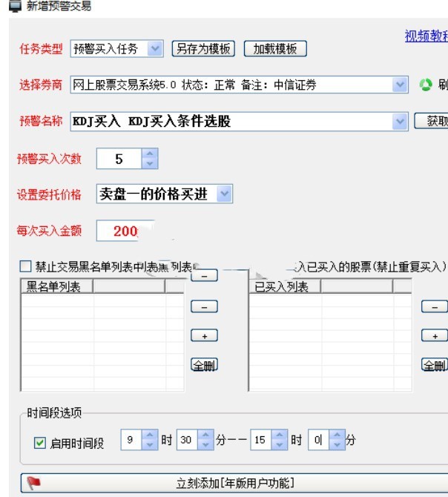The image size is (448, 497).
Task: Click the blacklist plus button
Action: (205, 336)
